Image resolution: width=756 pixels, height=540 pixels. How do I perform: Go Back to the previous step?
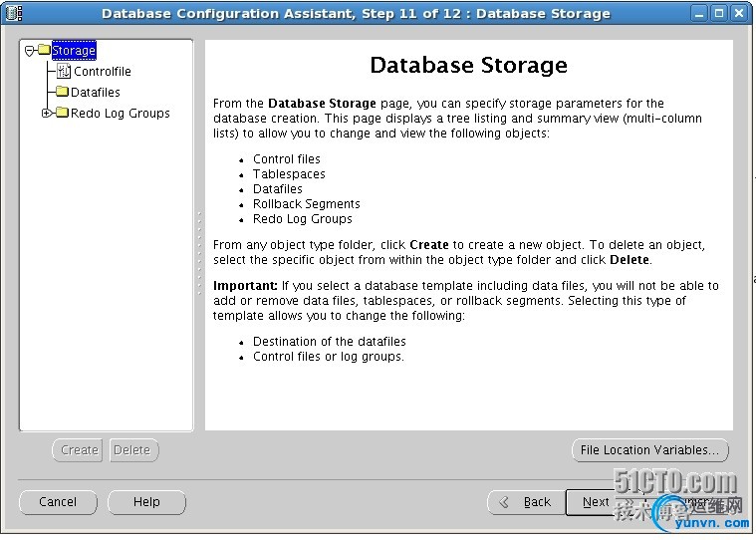pyautogui.click(x=527, y=502)
